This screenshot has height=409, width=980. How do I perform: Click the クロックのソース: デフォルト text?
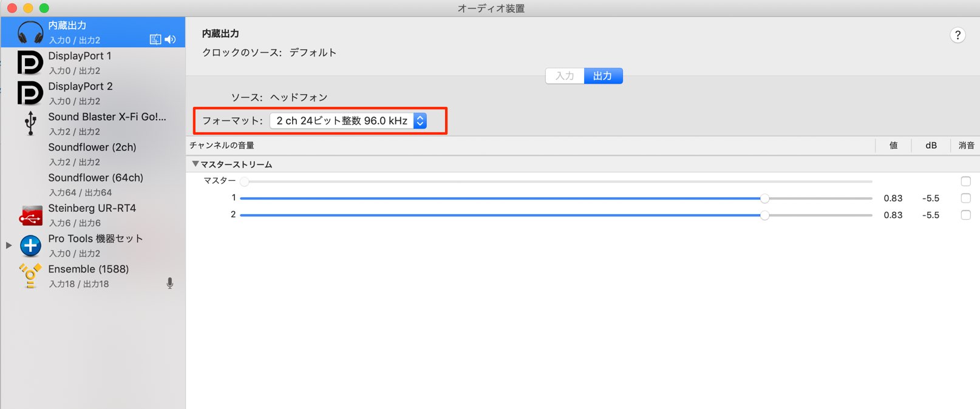point(270,52)
